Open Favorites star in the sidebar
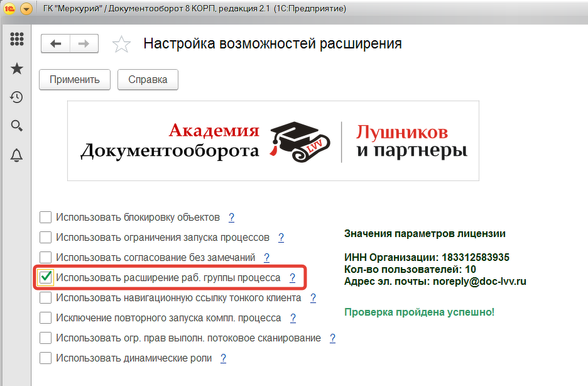The height and width of the screenshot is (386, 588). (17, 69)
